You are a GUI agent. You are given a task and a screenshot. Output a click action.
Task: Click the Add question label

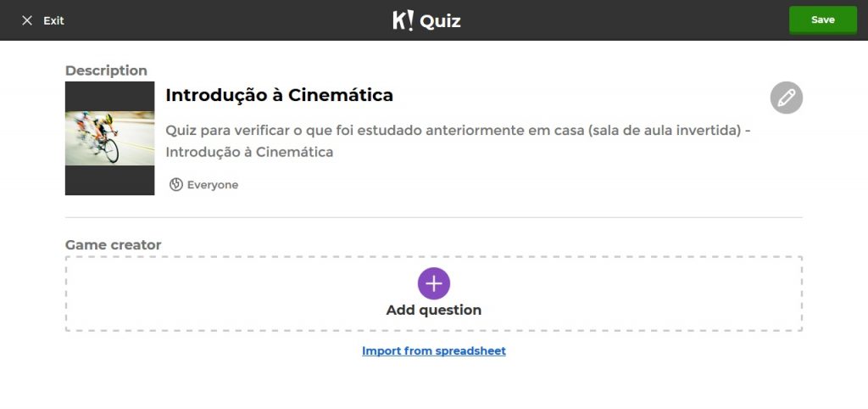tap(434, 311)
